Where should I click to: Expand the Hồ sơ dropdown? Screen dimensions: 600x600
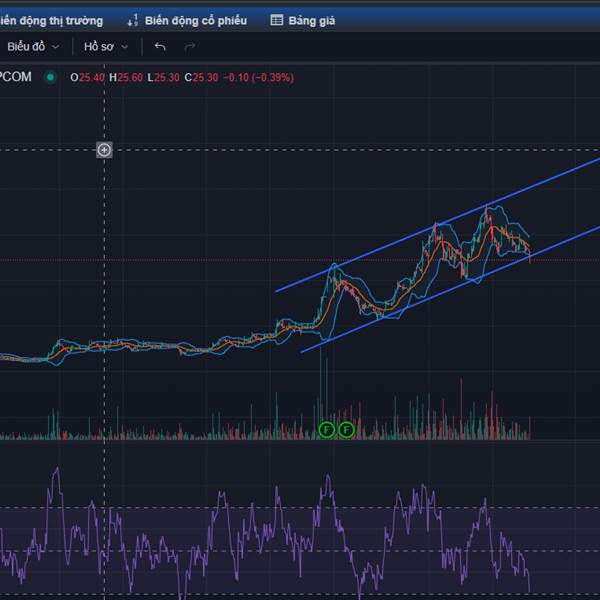point(105,47)
